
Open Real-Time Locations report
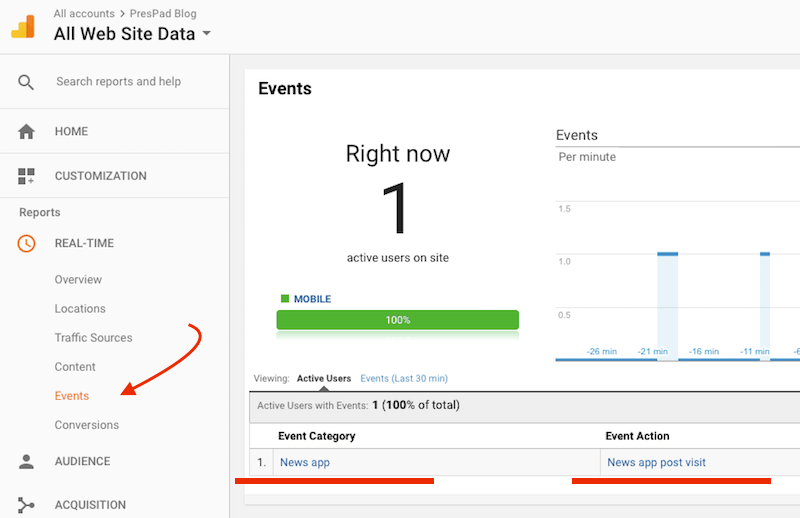coord(80,309)
